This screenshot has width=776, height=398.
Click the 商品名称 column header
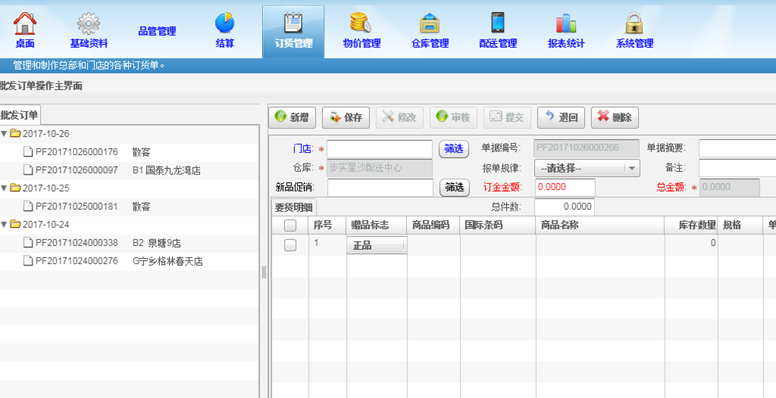(x=600, y=225)
